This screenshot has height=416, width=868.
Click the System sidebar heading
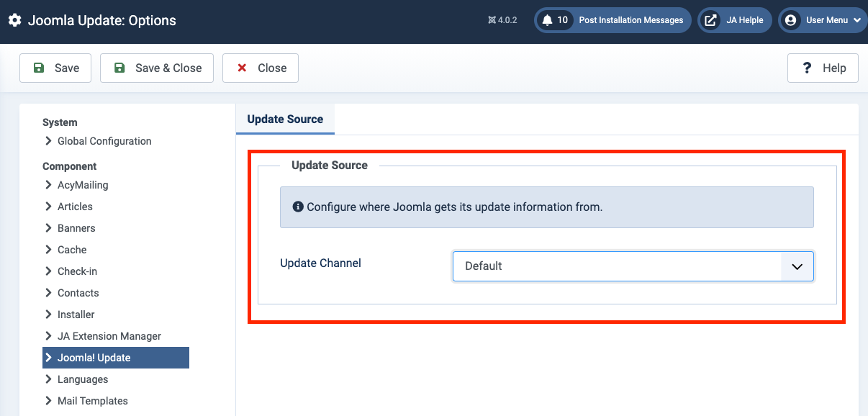pyautogui.click(x=60, y=122)
